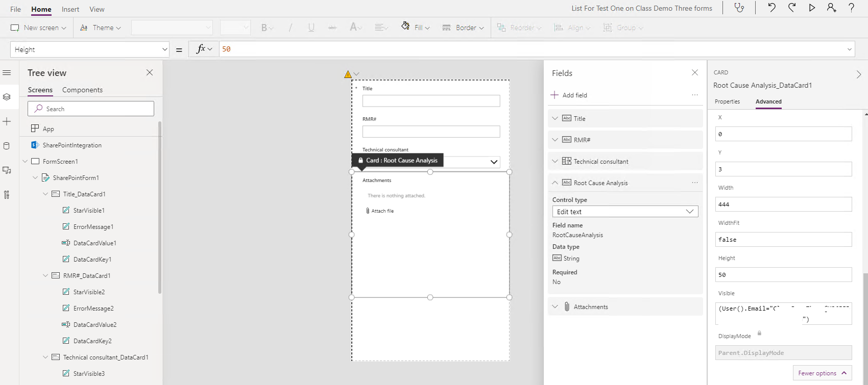Open the New screen menu button
This screenshot has height=385, width=868.
point(39,28)
